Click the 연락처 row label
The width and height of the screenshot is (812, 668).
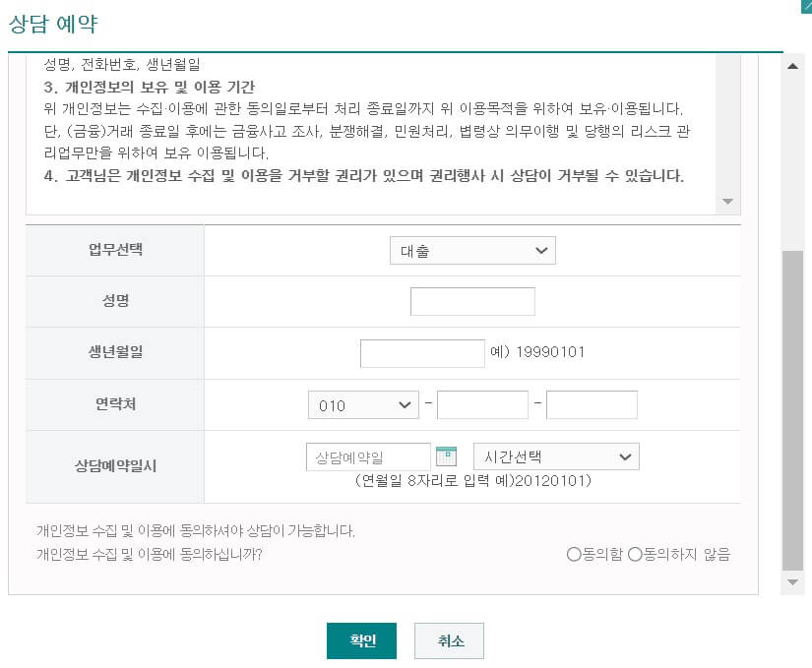(x=115, y=403)
